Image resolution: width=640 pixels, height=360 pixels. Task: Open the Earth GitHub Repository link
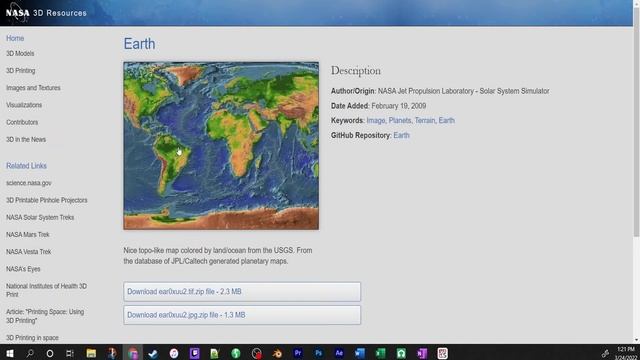click(x=401, y=135)
